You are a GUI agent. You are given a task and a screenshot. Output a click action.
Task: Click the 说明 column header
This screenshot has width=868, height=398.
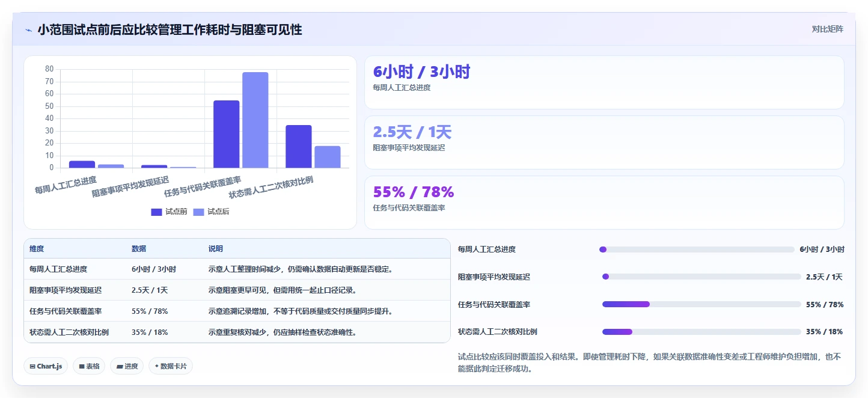[216, 249]
